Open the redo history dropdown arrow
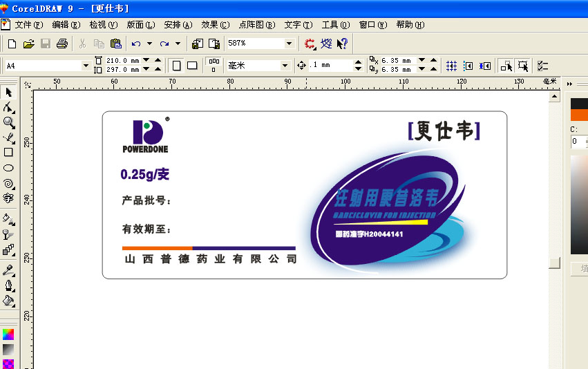 point(178,44)
